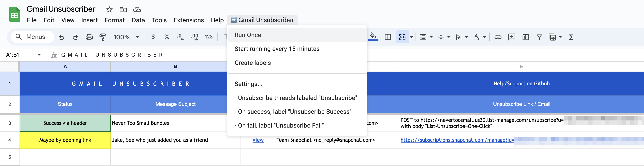Open the Format menu
The image size is (644, 166).
point(114,20)
